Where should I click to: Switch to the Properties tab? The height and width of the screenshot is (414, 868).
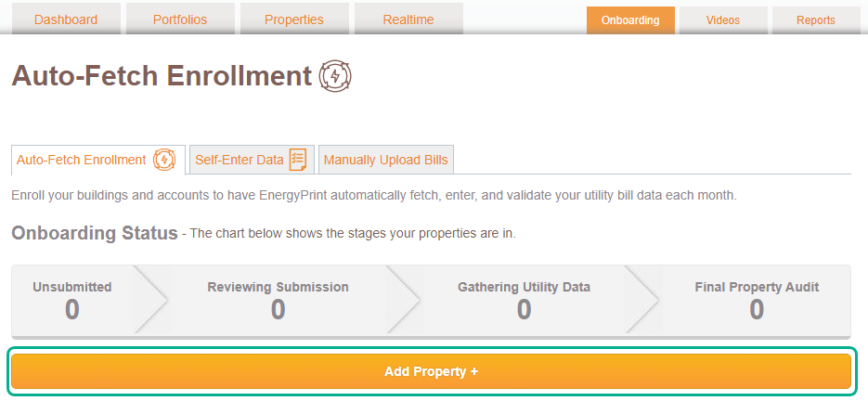point(294,19)
